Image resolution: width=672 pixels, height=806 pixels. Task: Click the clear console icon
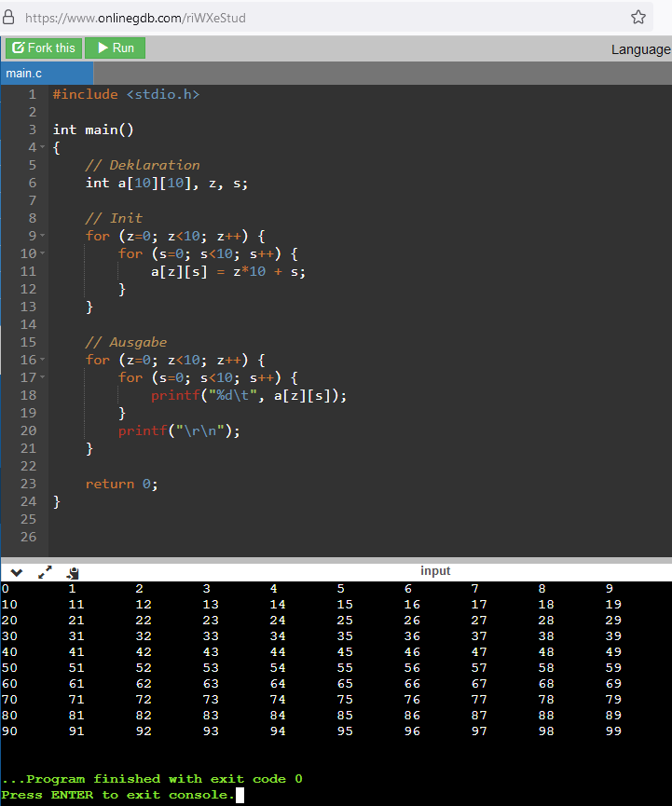coord(73,573)
